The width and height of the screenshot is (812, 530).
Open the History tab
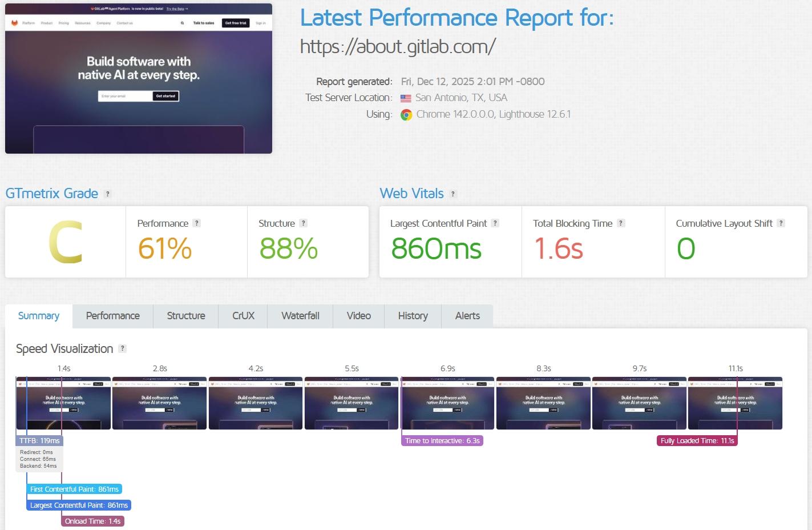[x=413, y=316]
